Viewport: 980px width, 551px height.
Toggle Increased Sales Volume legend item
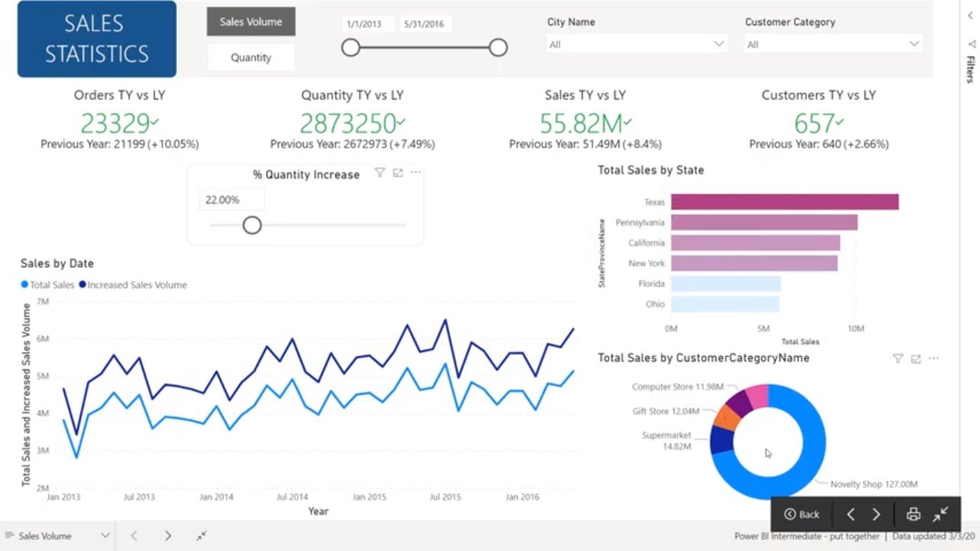(x=132, y=285)
